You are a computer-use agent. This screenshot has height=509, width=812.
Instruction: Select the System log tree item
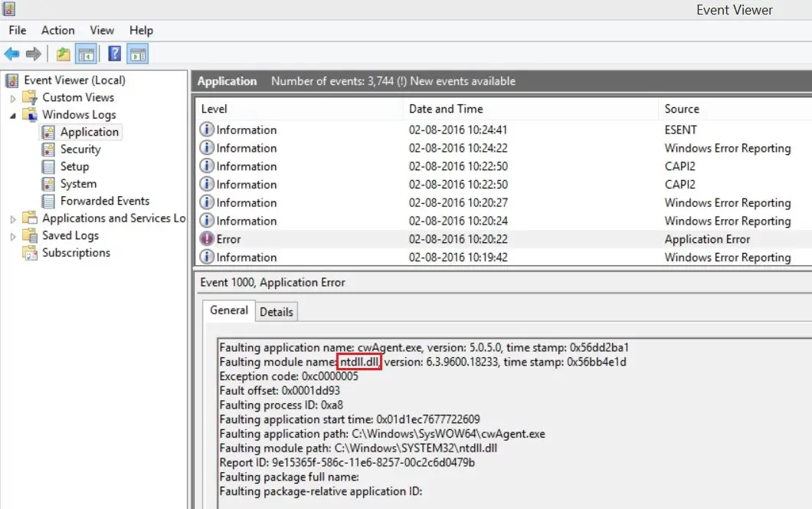pos(78,184)
